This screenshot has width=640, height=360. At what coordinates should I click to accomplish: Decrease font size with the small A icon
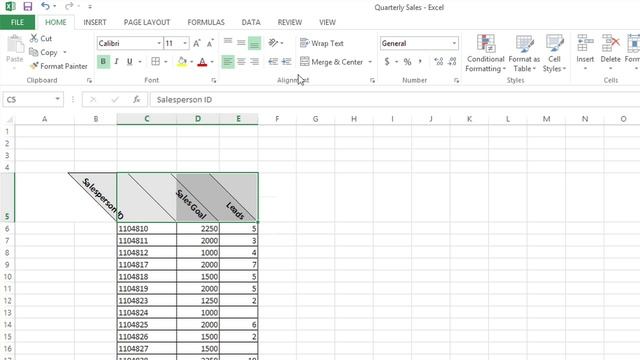pyautogui.click(x=210, y=43)
